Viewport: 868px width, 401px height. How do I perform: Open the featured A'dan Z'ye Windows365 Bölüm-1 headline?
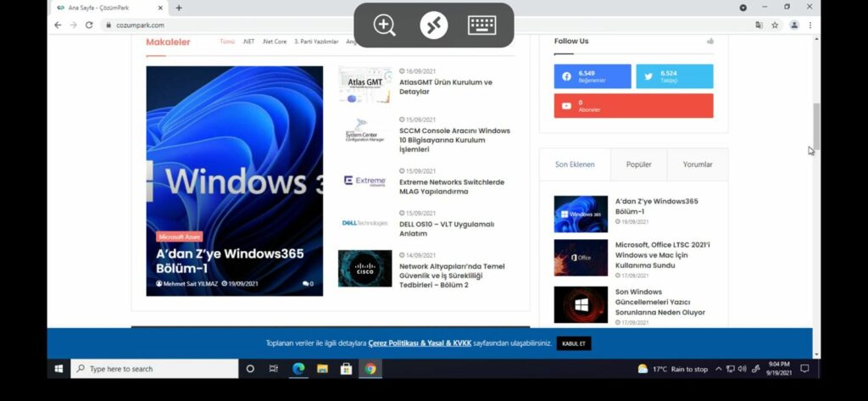(230, 261)
